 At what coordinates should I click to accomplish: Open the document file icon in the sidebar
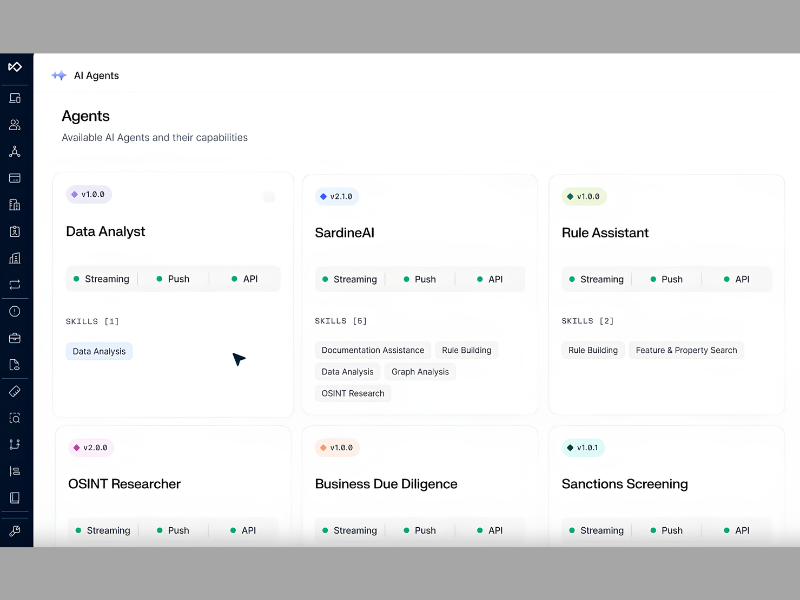pyautogui.click(x=15, y=365)
